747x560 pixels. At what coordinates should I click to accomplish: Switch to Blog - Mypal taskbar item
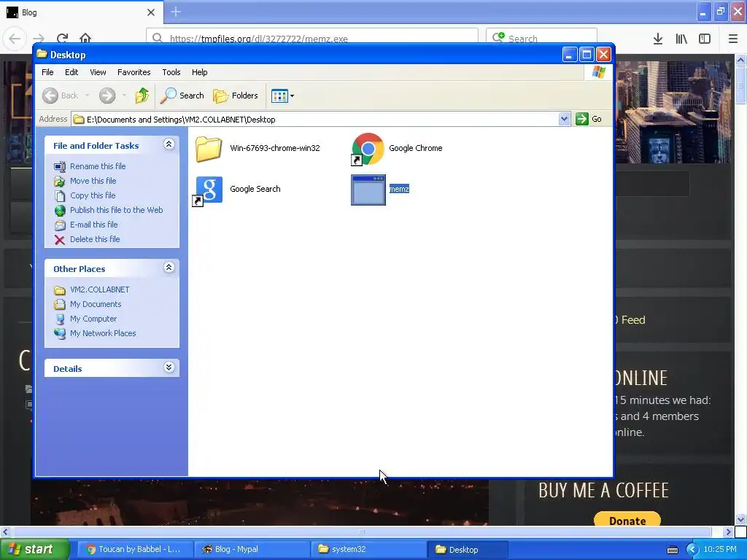coord(252,550)
